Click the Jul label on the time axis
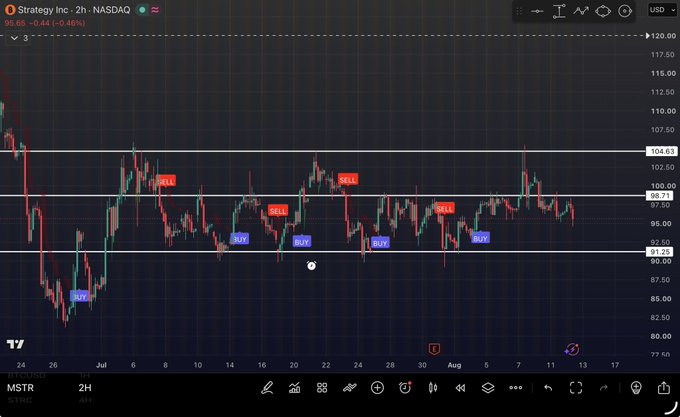The image size is (680, 417). 101,365
